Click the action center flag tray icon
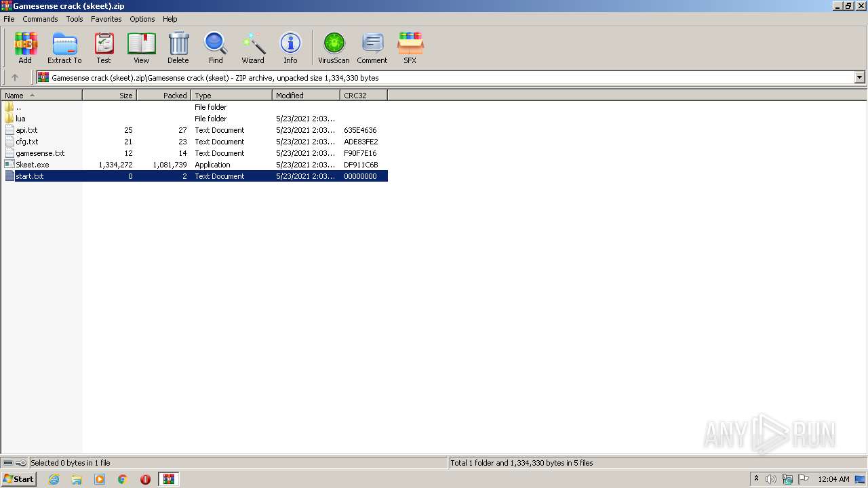Image resolution: width=868 pixels, height=488 pixels. tap(804, 479)
